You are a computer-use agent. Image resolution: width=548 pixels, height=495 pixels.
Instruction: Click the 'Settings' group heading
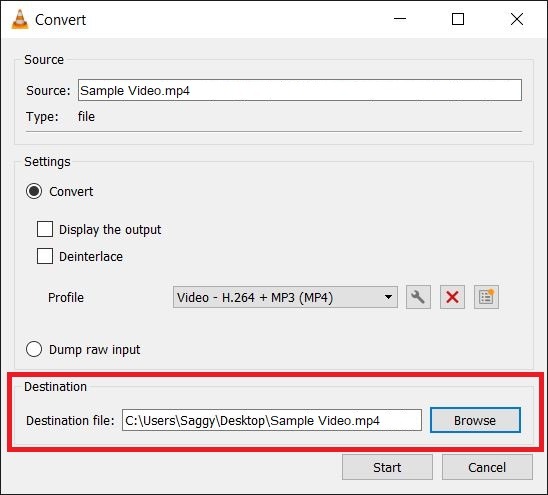click(47, 162)
